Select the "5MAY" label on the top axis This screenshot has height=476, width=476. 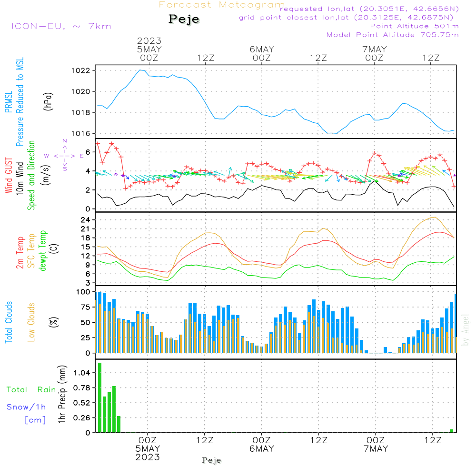[149, 49]
